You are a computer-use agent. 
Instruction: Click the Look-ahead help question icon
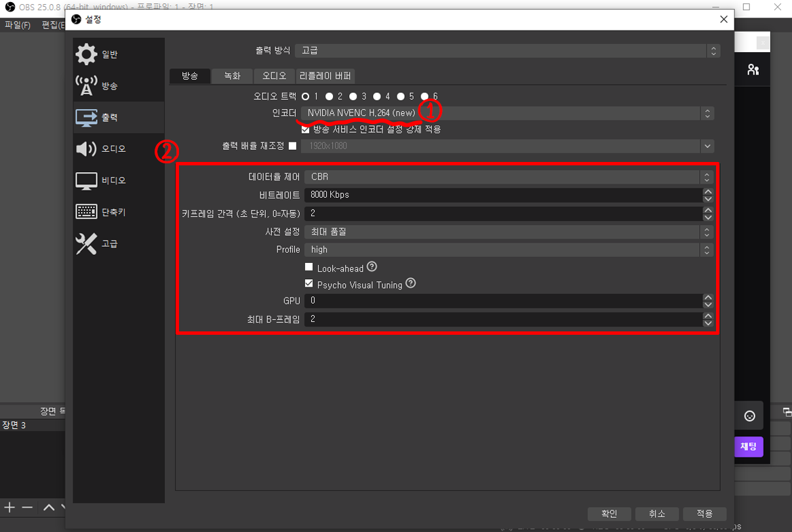click(x=372, y=266)
